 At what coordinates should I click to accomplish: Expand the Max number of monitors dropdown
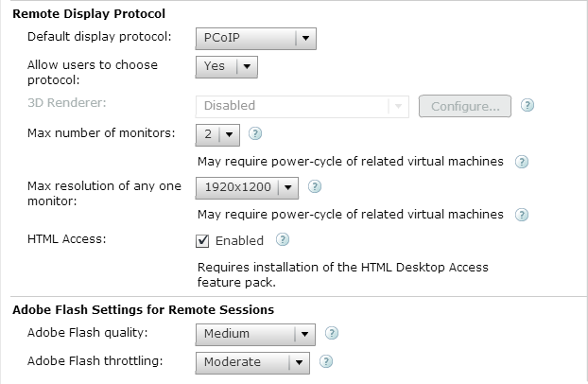point(218,133)
